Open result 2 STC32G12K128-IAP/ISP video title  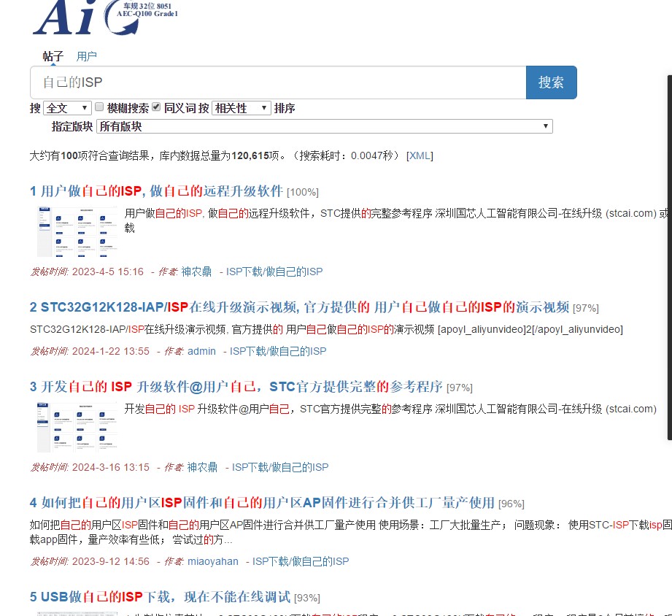299,307
